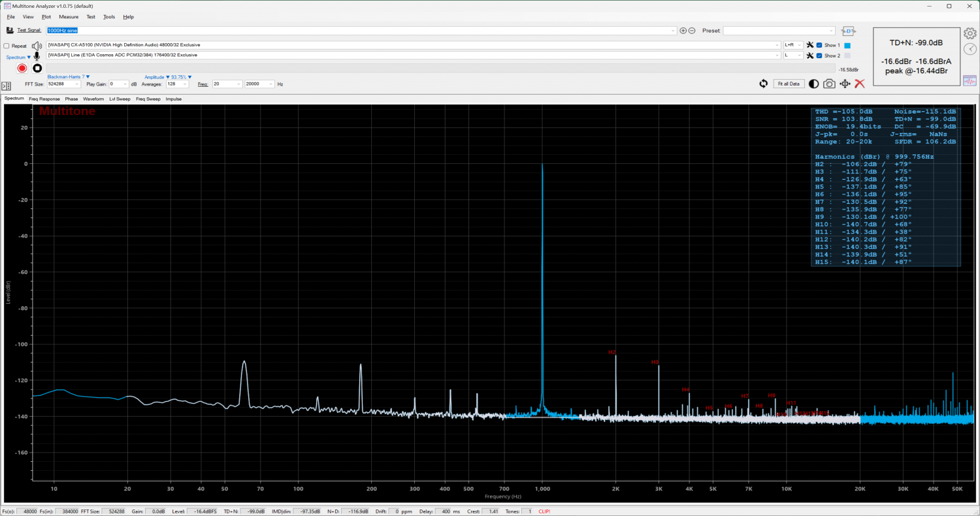980x516 pixels.
Task: Open the Preset dropdown
Action: pyautogui.click(x=779, y=31)
